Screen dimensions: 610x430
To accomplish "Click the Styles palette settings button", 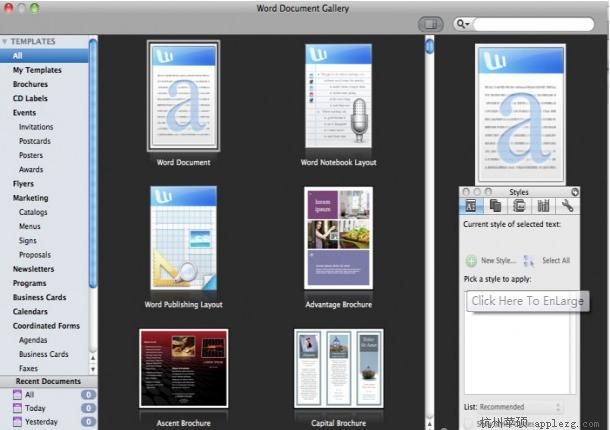I will pyautogui.click(x=575, y=192).
